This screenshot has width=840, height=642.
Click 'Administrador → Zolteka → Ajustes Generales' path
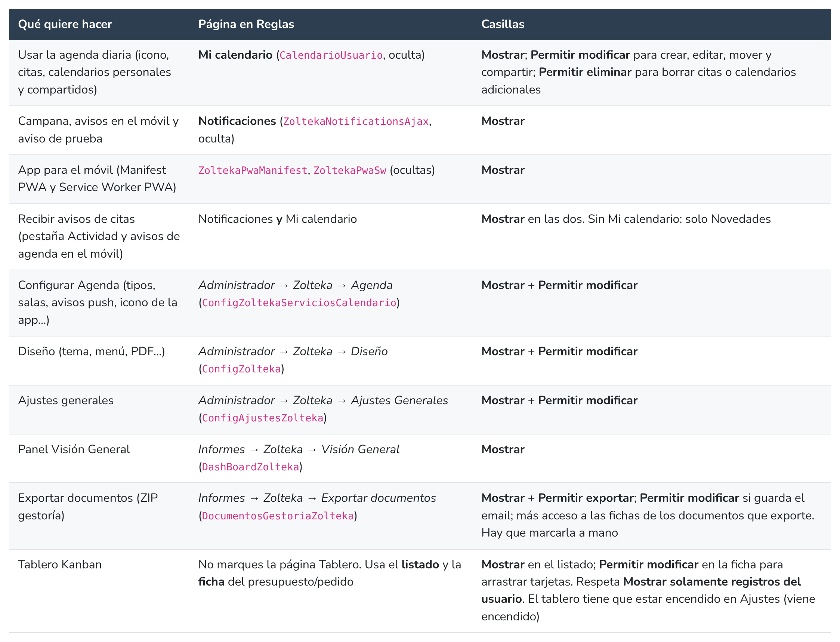tap(323, 400)
